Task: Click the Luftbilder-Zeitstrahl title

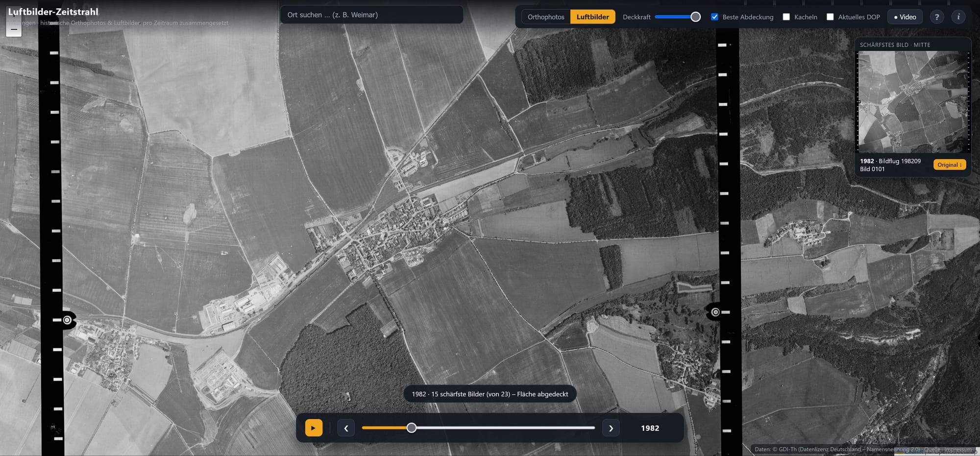Action: click(53, 12)
